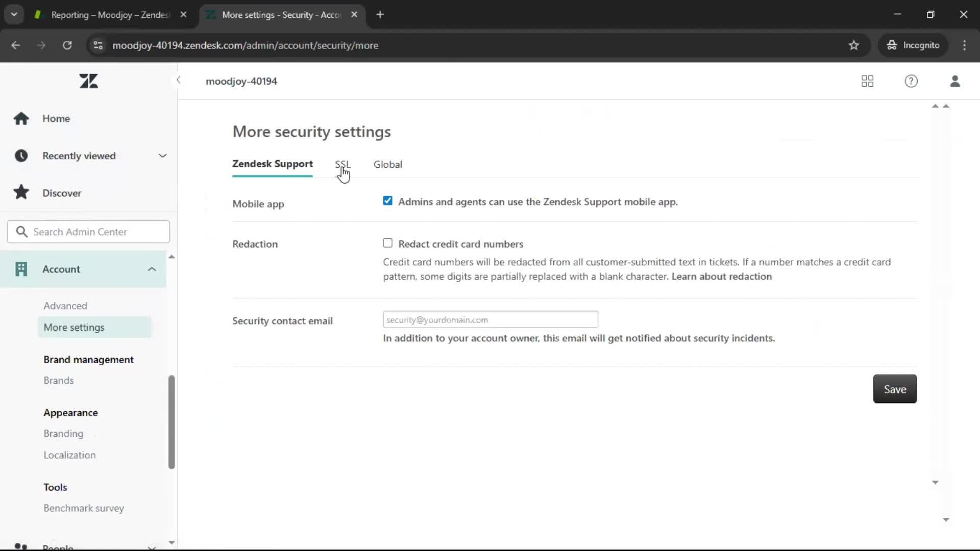Select More settings in sidebar
980x551 pixels.
[x=94, y=327]
